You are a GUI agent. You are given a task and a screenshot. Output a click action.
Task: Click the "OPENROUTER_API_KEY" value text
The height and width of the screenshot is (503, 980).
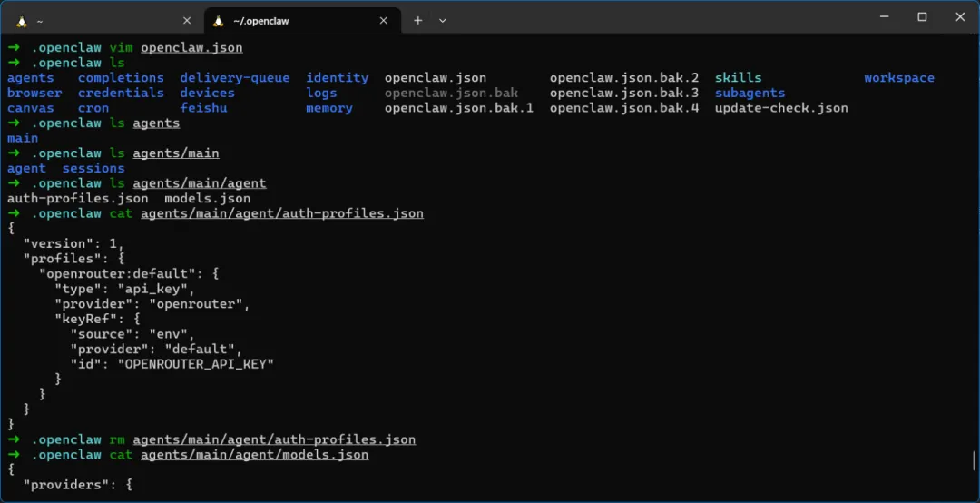point(195,364)
